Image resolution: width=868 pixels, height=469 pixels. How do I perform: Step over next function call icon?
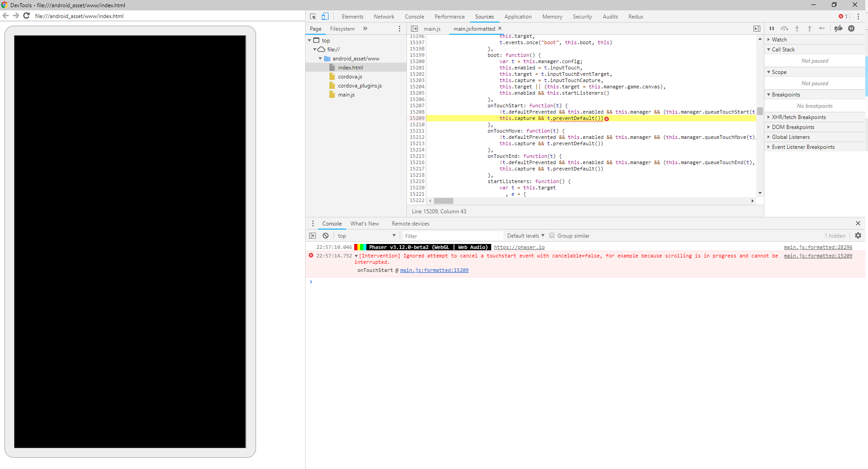pos(785,28)
